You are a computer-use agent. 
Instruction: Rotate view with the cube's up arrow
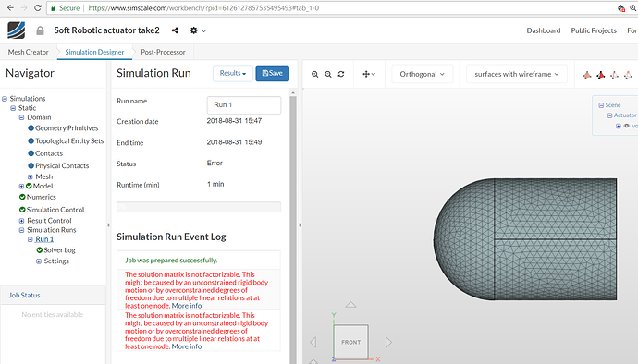click(350, 304)
